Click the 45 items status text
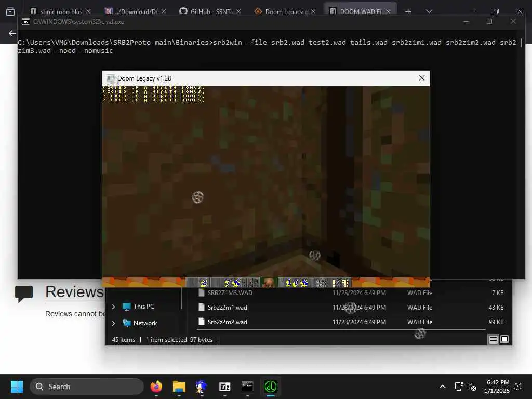Image resolution: width=532 pixels, height=399 pixels. click(x=124, y=340)
